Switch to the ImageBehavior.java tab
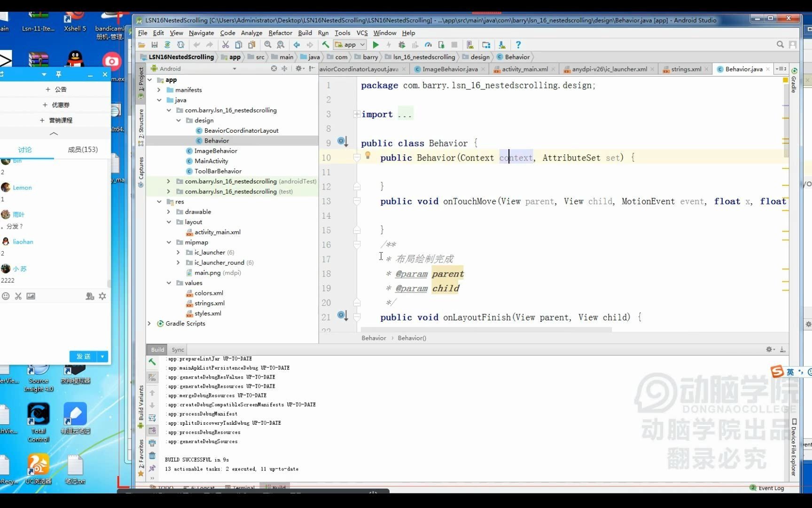The width and height of the screenshot is (812, 508). (450, 69)
